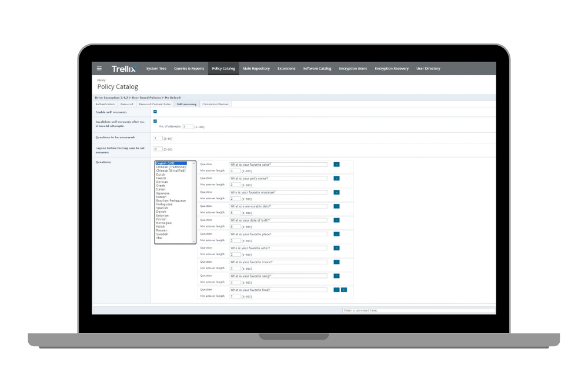Remove the 'favorite actor' question

pos(336,248)
